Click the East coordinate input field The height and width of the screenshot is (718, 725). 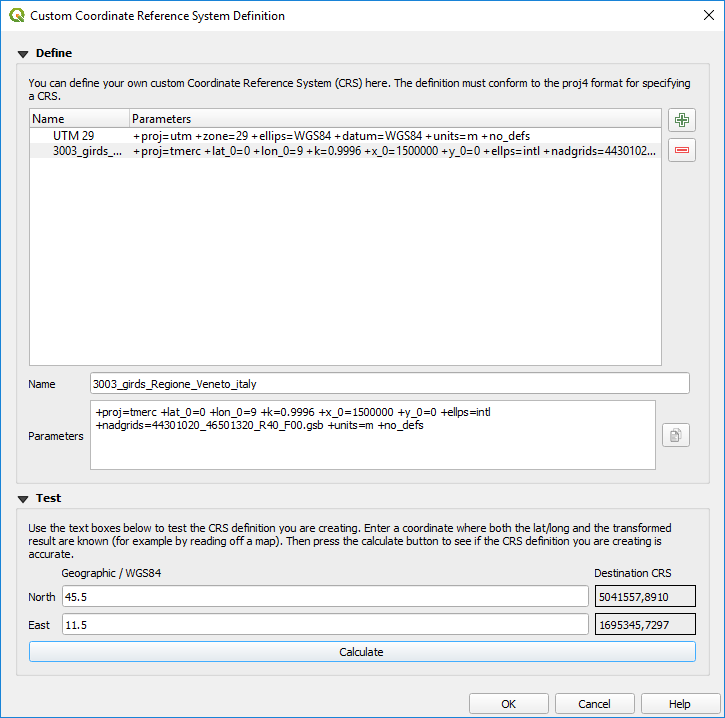tap(324, 624)
